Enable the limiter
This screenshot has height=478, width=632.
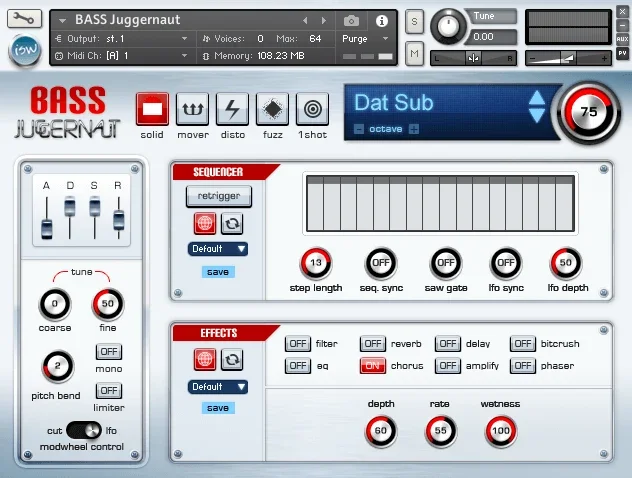pyautogui.click(x=109, y=391)
